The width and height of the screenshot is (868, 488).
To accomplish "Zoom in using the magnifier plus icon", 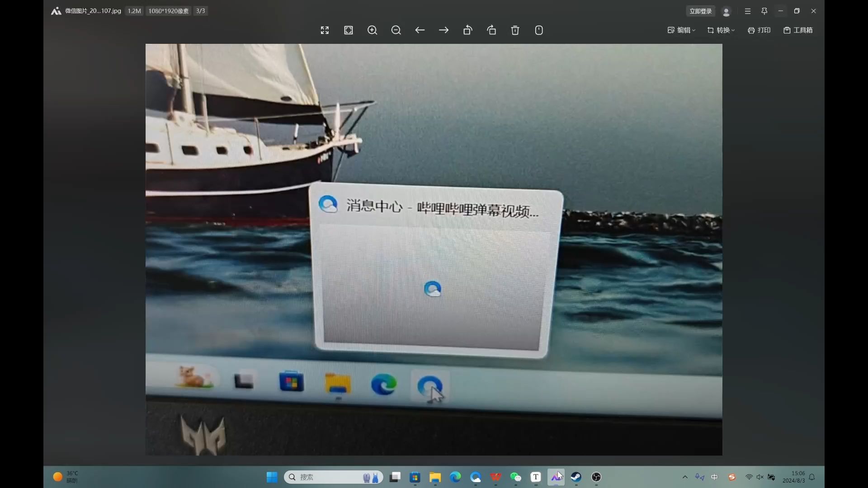I will [x=373, y=30].
